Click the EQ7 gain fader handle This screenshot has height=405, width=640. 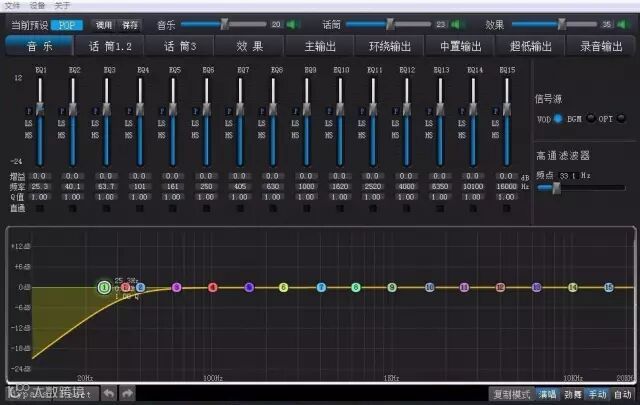[x=240, y=109]
